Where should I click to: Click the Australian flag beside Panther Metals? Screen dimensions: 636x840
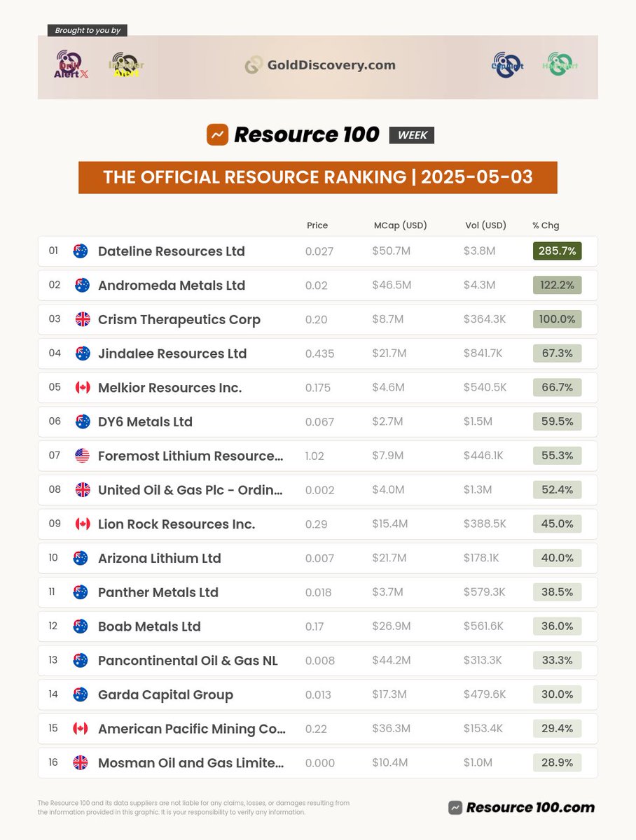(81, 592)
